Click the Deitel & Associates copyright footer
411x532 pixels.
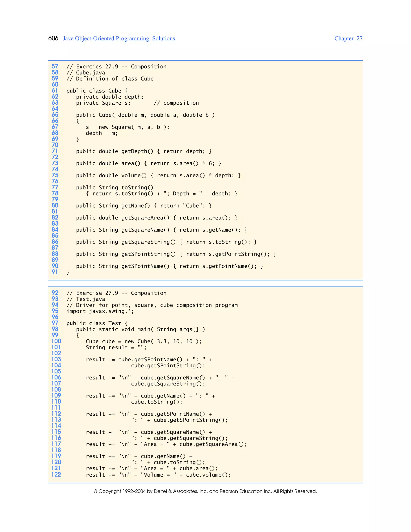(x=205, y=491)
